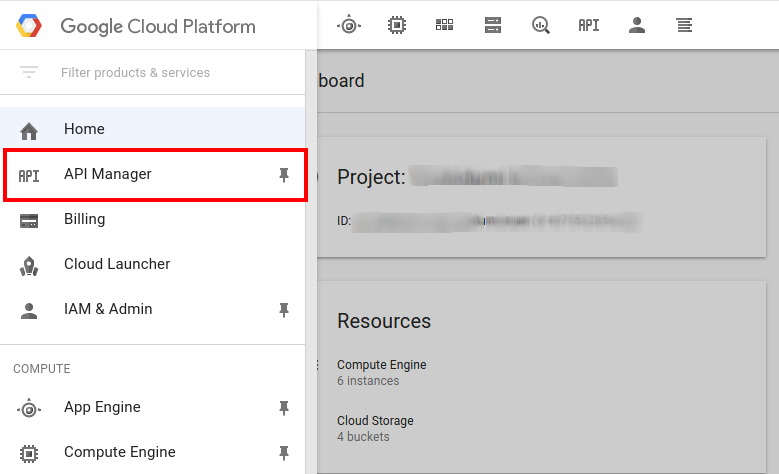
Task: Unpin Compute Engine from the menu
Action: (284, 453)
